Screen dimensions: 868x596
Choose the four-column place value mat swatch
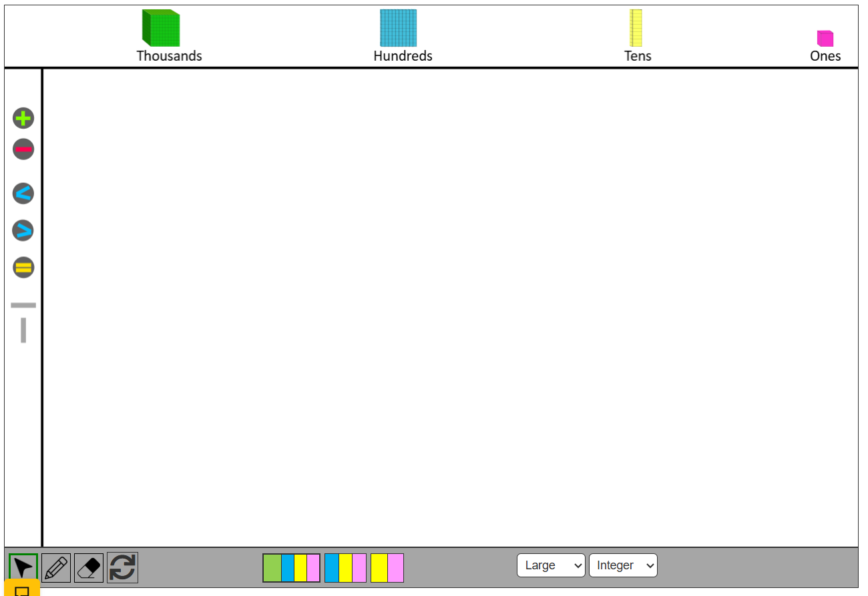pyautogui.click(x=291, y=568)
